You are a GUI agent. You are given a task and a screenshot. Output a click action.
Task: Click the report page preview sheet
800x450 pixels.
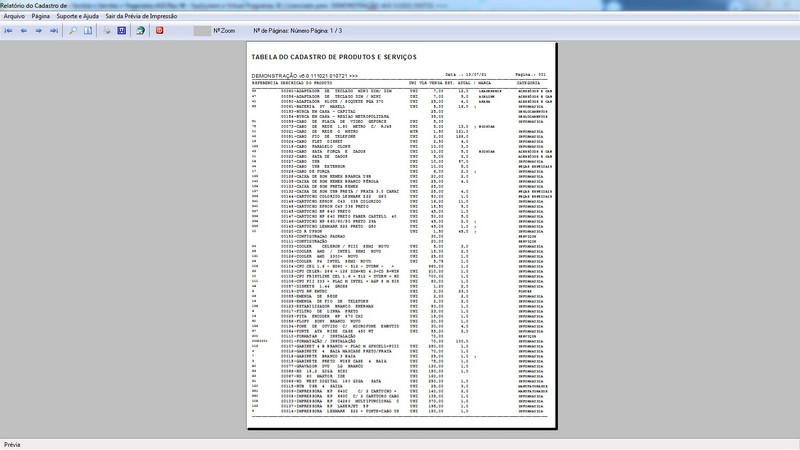tap(402, 235)
